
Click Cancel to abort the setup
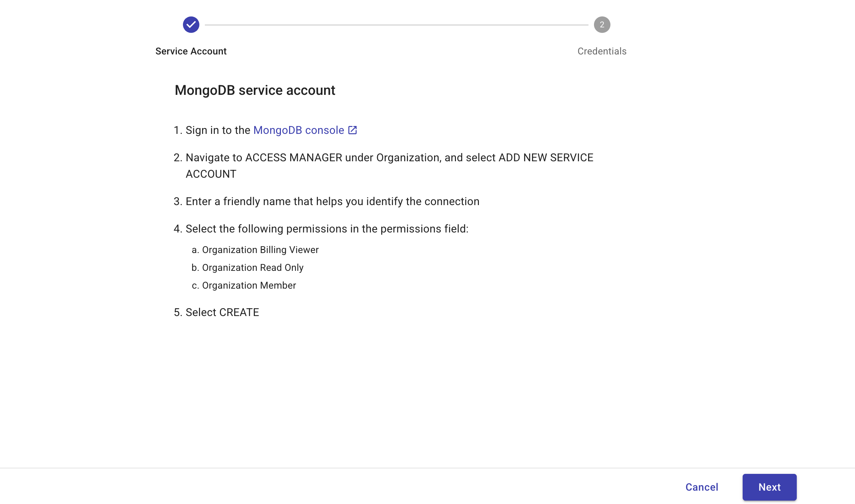click(x=702, y=487)
